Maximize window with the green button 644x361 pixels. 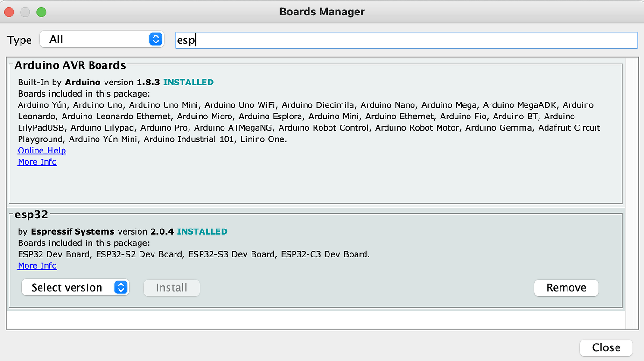42,12
